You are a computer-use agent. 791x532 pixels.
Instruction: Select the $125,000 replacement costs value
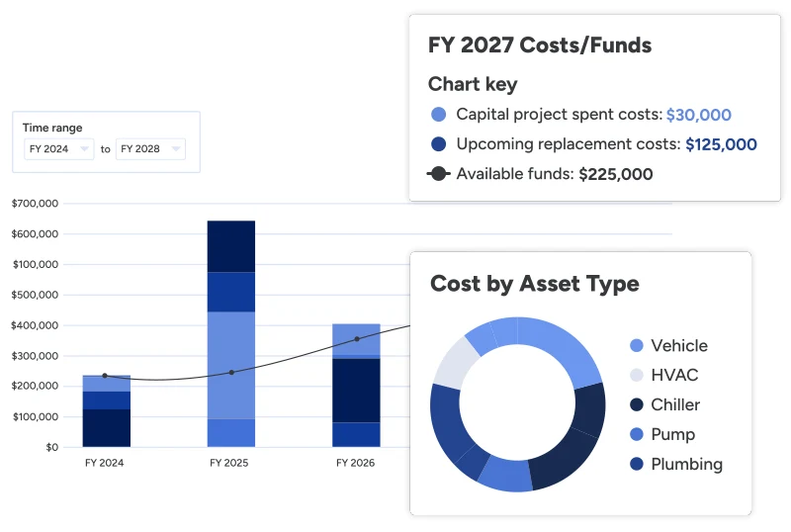(x=721, y=144)
